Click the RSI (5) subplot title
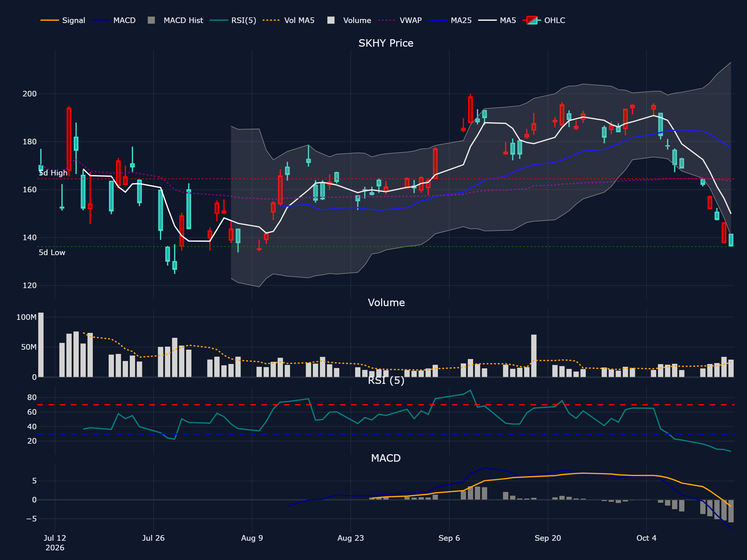The height and width of the screenshot is (560, 747). pyautogui.click(x=386, y=380)
